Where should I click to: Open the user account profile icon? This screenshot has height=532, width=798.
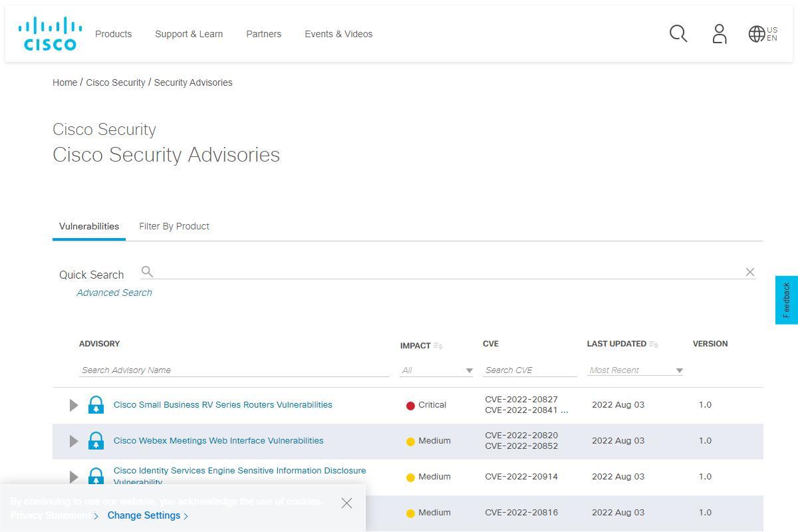click(720, 33)
